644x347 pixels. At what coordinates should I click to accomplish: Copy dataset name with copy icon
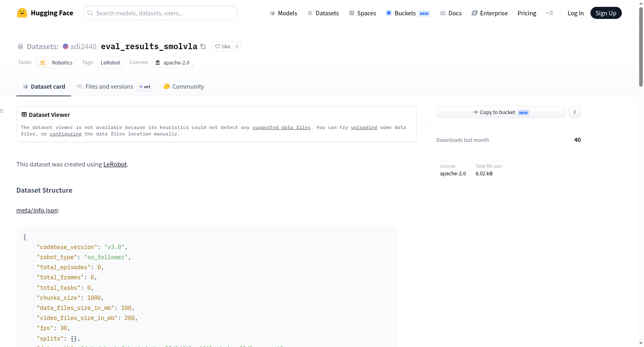203,46
